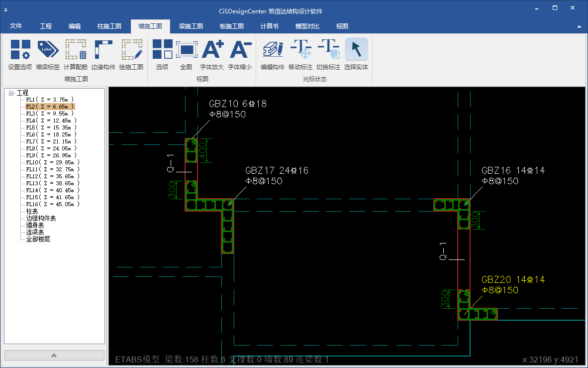Click the 切换标注 switch annotation tool
Viewport: 588px width, 368px height.
point(328,55)
